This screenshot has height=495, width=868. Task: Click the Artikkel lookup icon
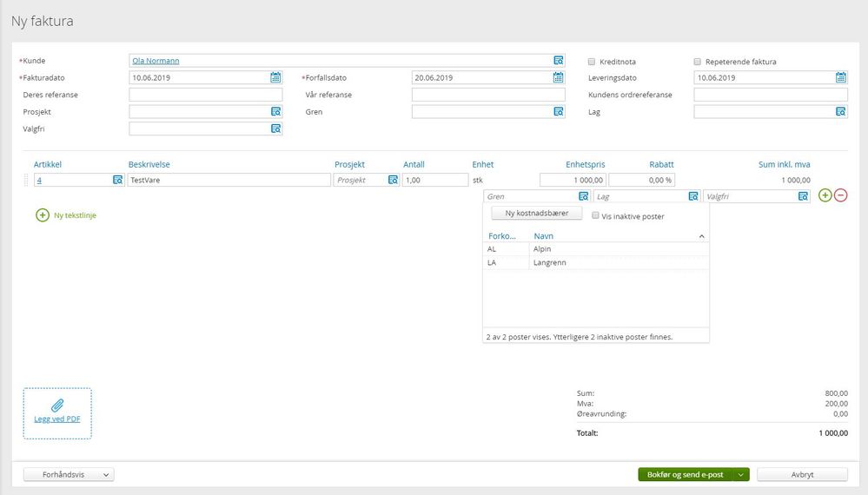(117, 180)
